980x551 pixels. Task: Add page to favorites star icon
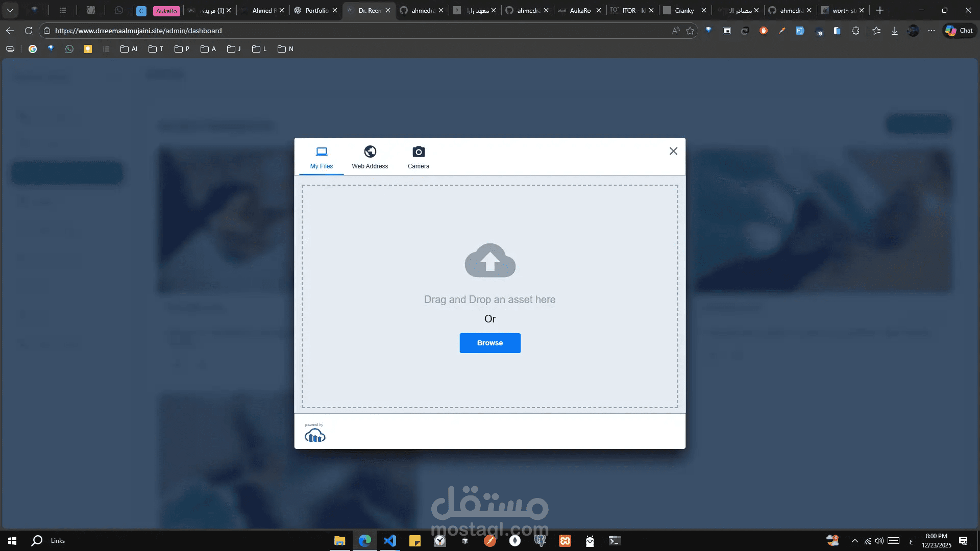(x=690, y=31)
